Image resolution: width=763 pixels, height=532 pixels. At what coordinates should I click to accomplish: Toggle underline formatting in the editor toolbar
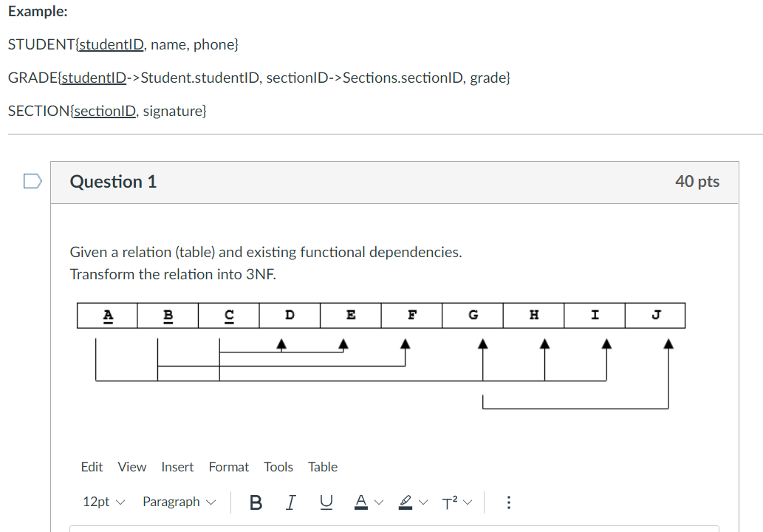coord(326,502)
